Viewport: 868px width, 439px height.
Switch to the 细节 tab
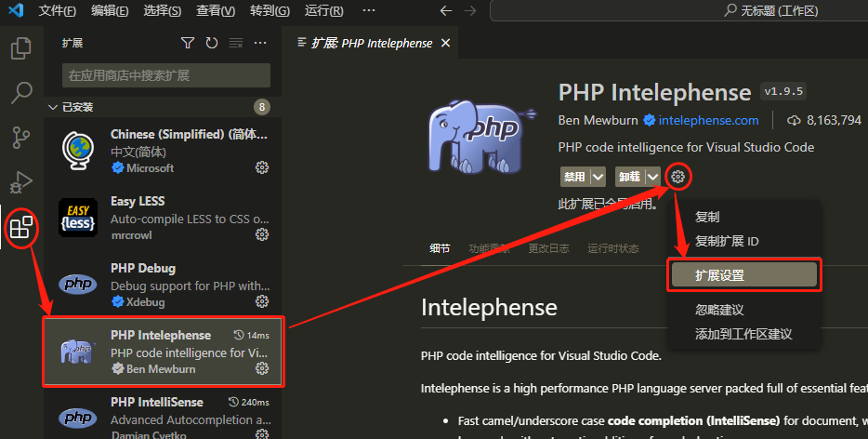[x=440, y=248]
